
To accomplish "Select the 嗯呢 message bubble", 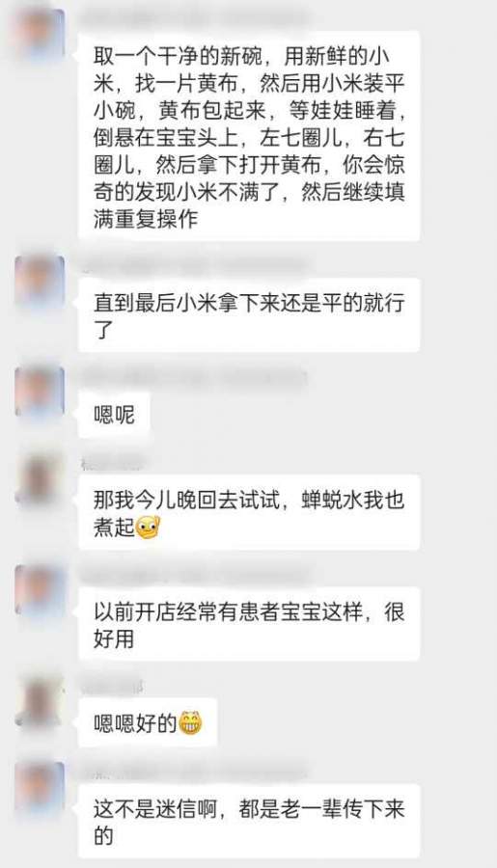I will [x=114, y=415].
